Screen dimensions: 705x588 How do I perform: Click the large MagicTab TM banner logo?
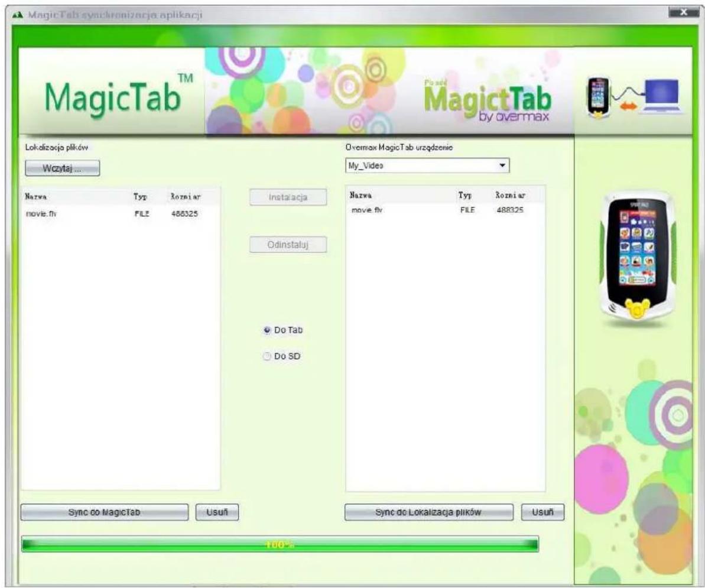pos(119,96)
